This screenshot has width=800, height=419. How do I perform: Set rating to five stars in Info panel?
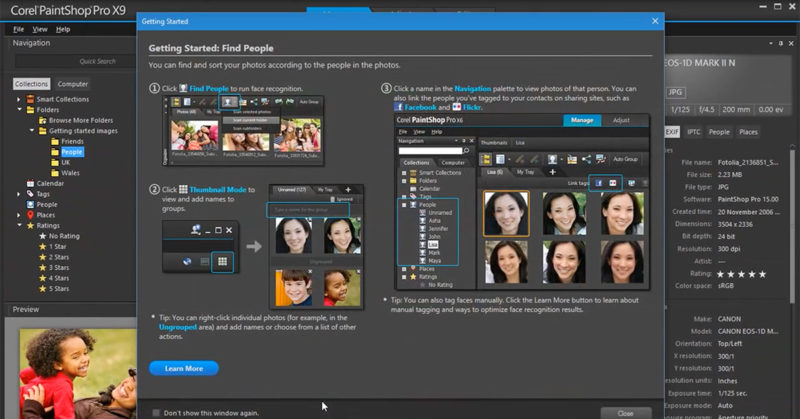pos(762,274)
